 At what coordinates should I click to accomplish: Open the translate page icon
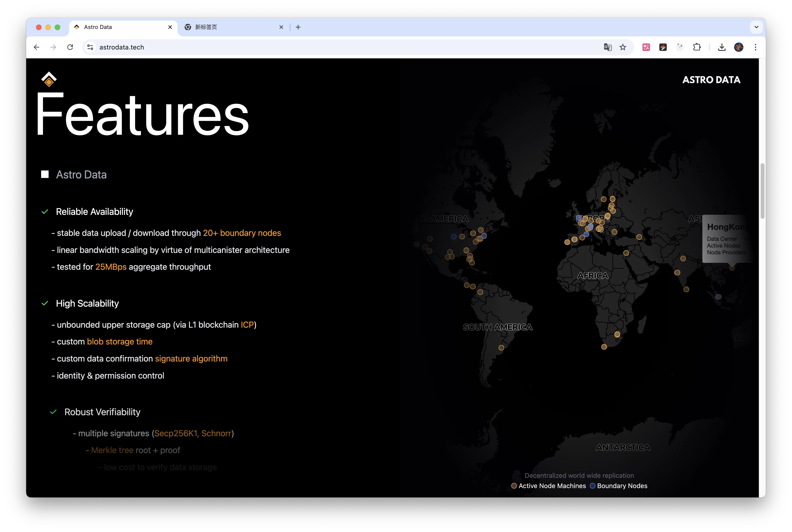(607, 47)
